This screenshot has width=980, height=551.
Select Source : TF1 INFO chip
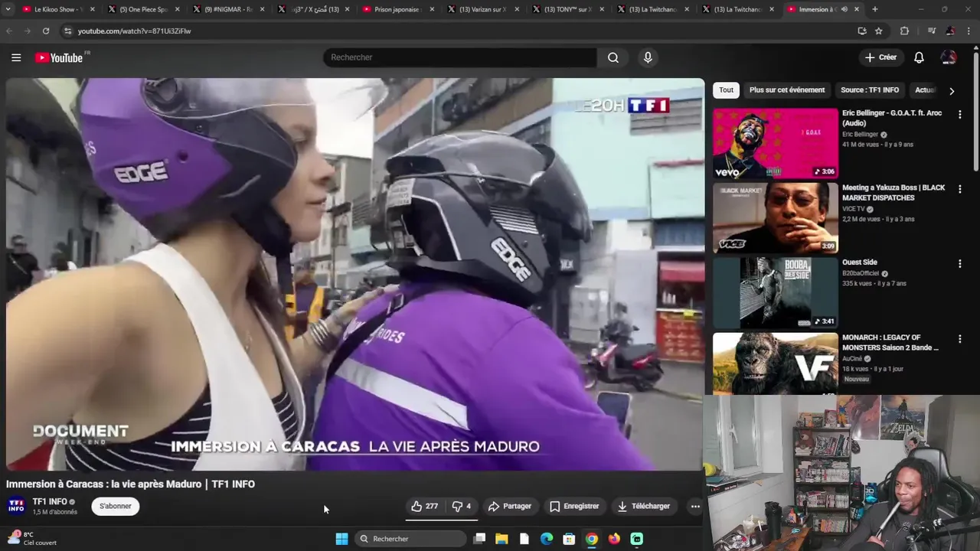click(x=870, y=90)
